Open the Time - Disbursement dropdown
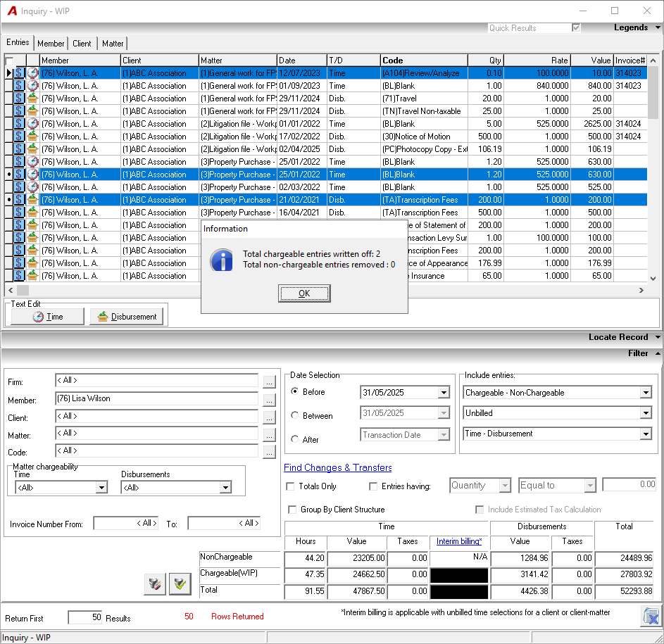The width and height of the screenshot is (664, 644). pos(646,434)
